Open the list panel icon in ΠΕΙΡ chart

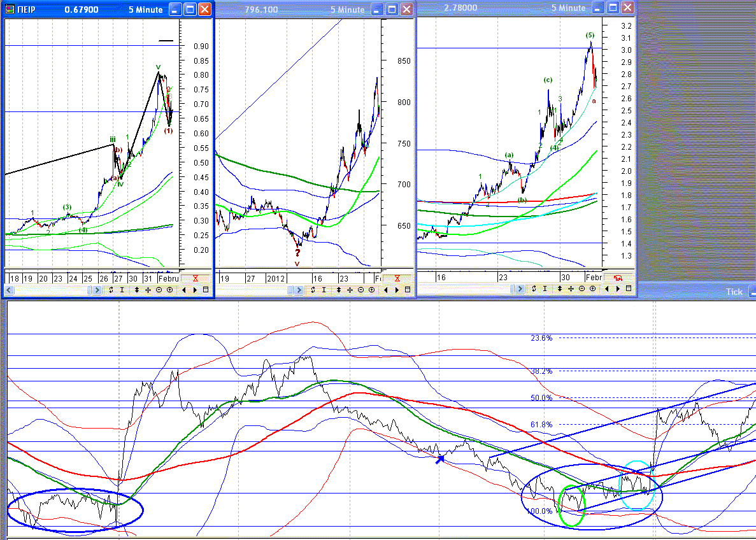click(206, 290)
